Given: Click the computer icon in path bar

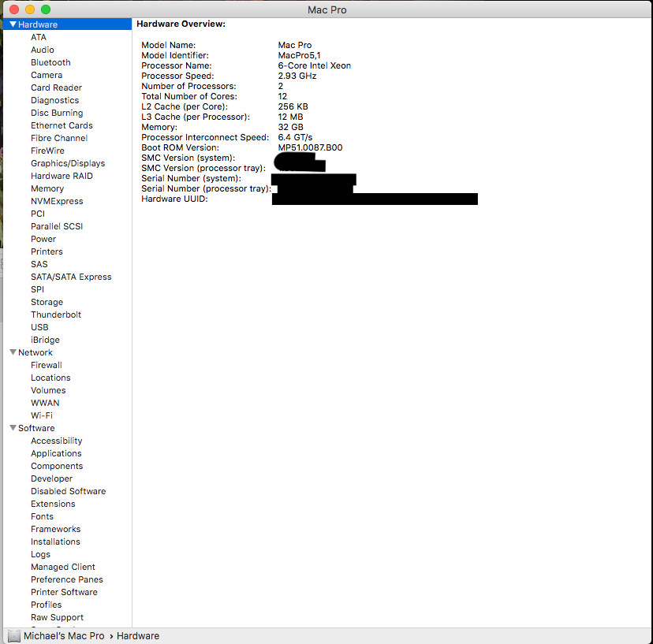Looking at the screenshot, I should coord(13,636).
